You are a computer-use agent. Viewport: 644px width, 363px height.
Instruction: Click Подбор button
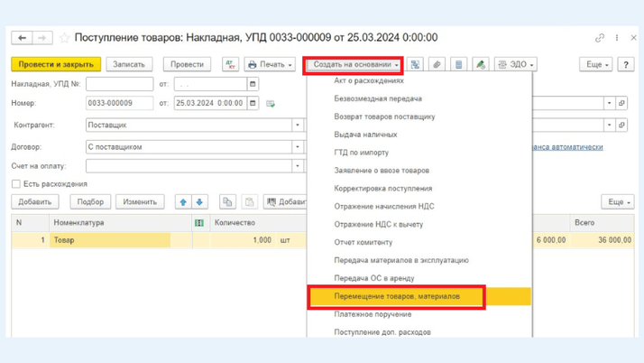90,202
